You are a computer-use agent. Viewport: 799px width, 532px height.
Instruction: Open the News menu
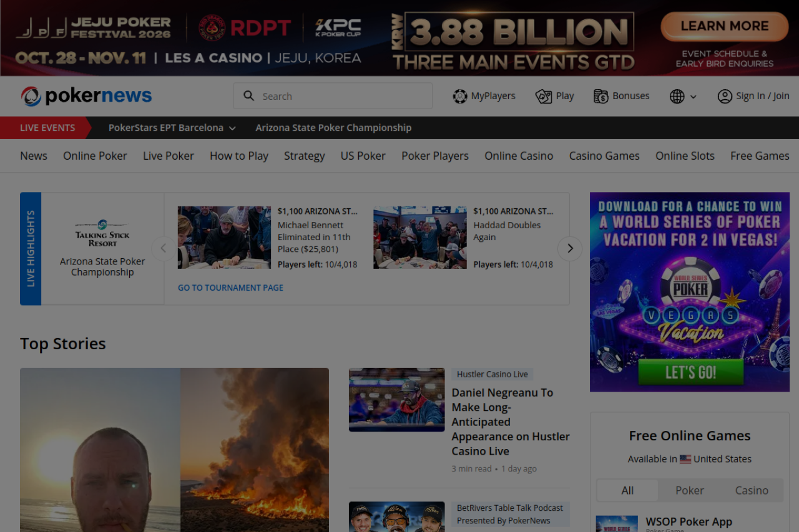tap(34, 156)
